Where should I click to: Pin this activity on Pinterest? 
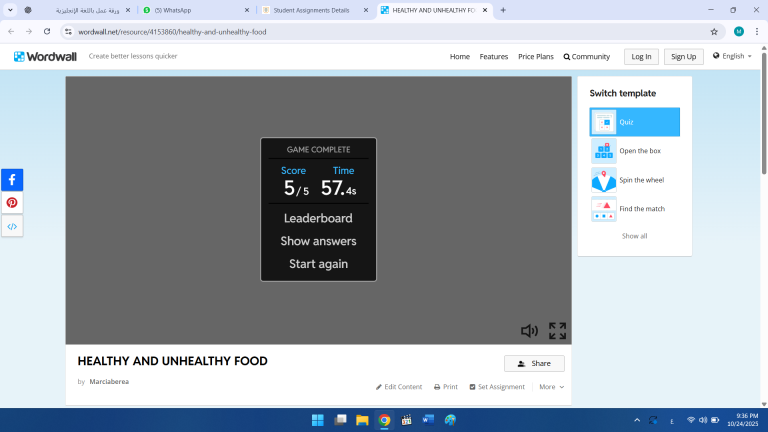tap(12, 203)
